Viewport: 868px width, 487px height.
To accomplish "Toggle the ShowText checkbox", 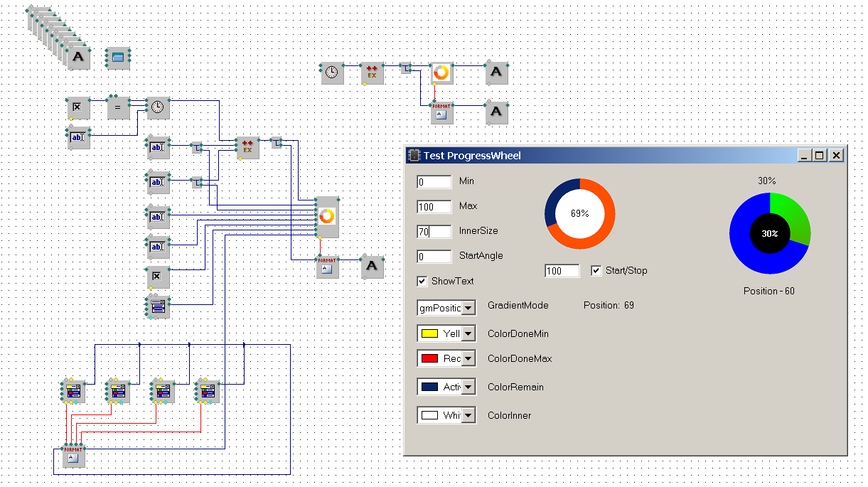I will tap(422, 281).
